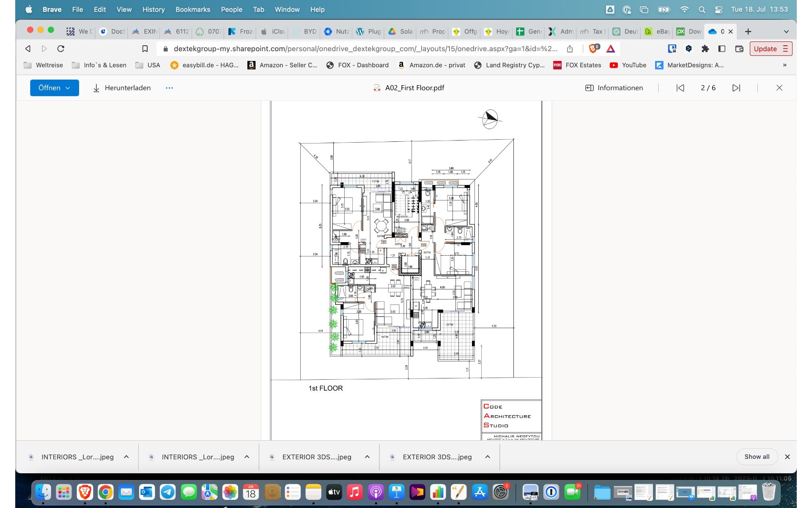Open Launchpad from the Dock
This screenshot has height=508, width=812.
[x=63, y=492]
